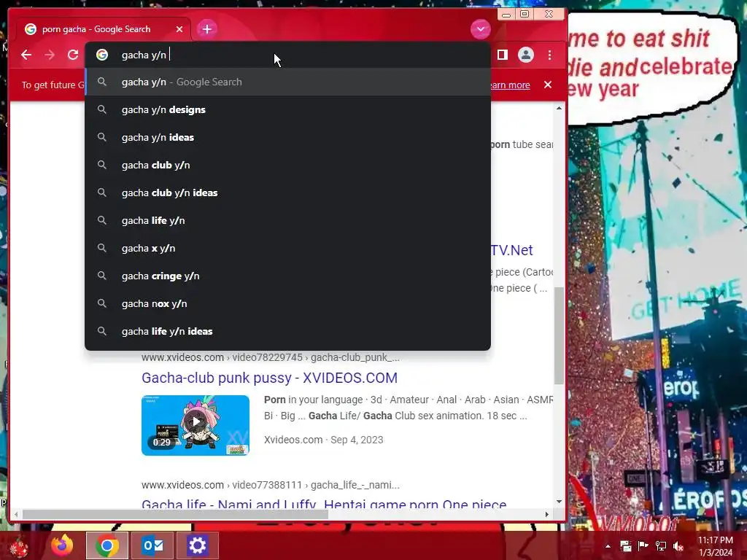Click the page's vertical scrollbar thumb
Screen dimensions: 747x560
559,335
